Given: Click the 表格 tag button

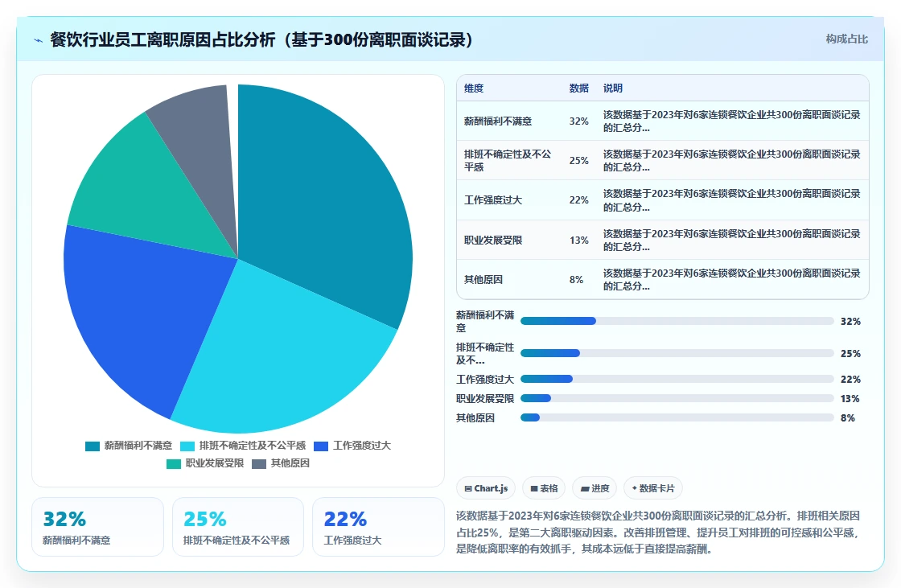Looking at the screenshot, I should pos(544,488).
